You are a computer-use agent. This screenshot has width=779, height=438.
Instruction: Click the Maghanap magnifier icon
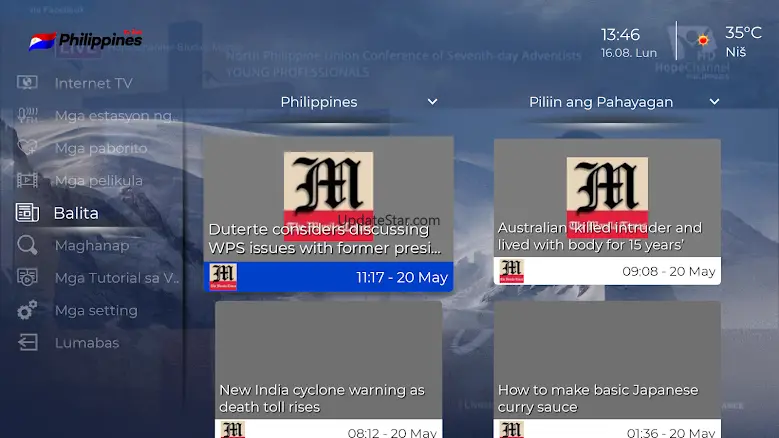[27, 245]
